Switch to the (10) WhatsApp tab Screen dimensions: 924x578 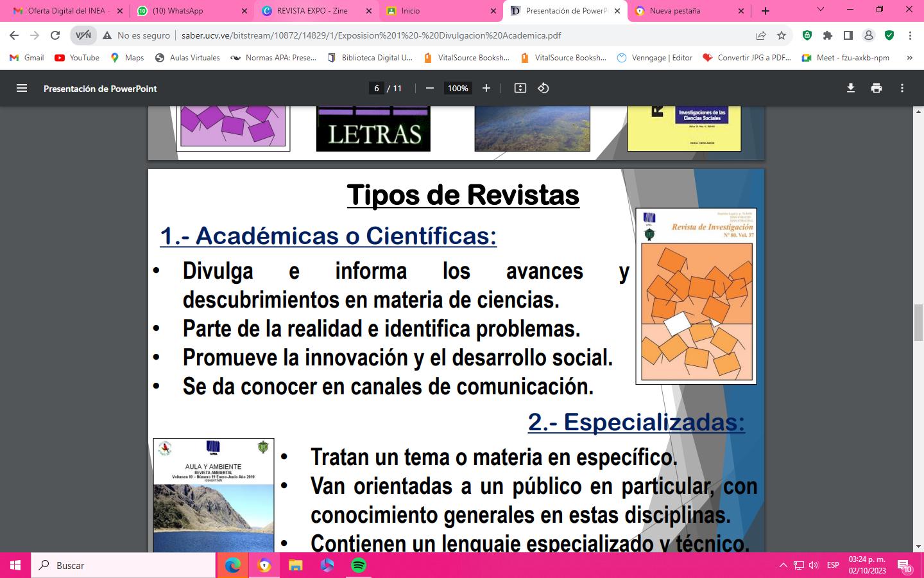(191, 11)
